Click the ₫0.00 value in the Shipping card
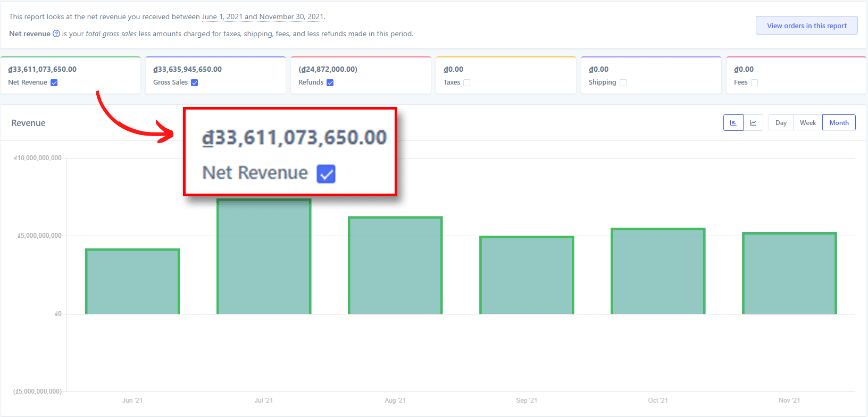Screen dimensions: 868x417 [598, 69]
